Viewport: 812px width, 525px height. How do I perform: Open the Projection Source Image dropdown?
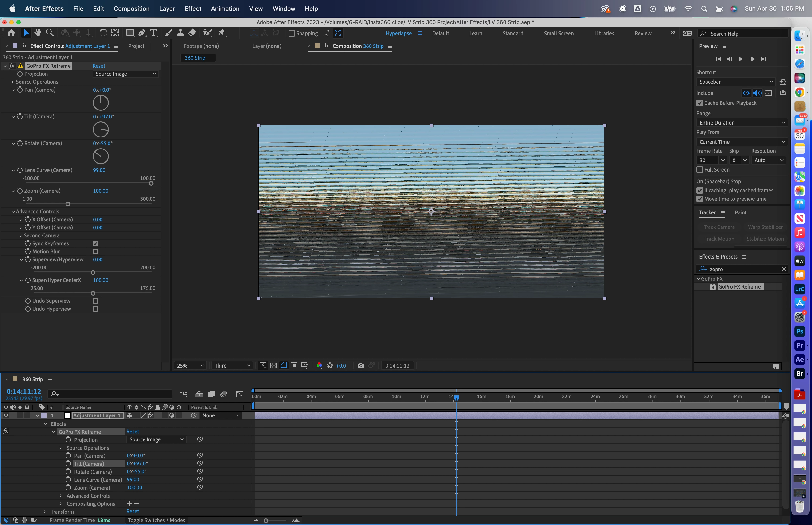click(x=125, y=74)
